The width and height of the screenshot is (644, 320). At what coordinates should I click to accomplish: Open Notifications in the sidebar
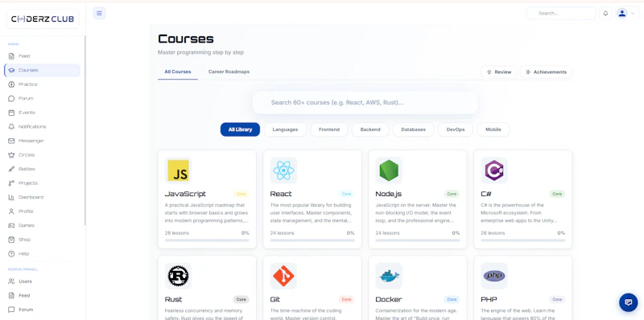click(x=43, y=127)
